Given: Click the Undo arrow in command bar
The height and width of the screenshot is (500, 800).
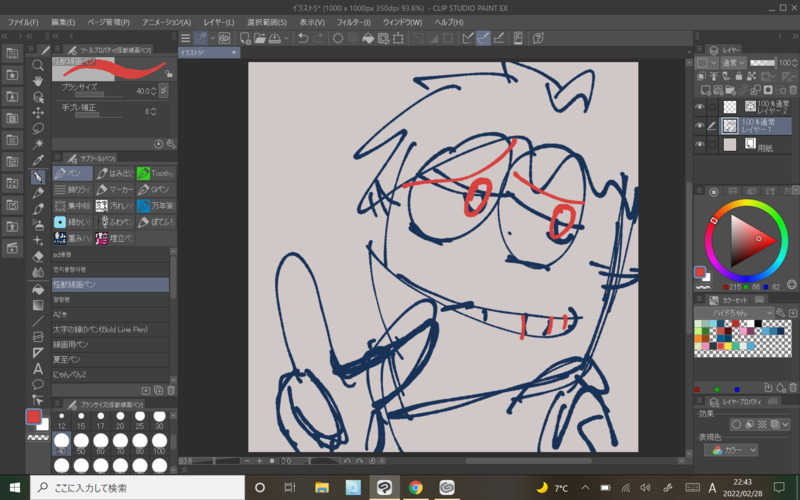Looking at the screenshot, I should pyautogui.click(x=303, y=38).
